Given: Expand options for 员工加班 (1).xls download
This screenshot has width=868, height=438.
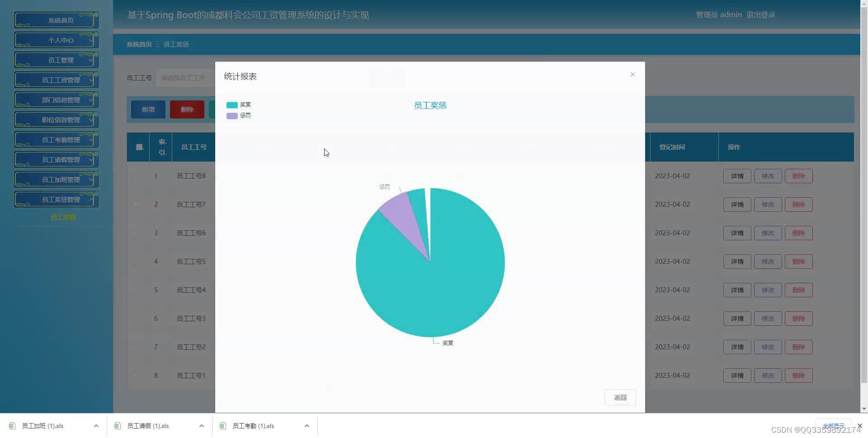Looking at the screenshot, I should tap(96, 426).
